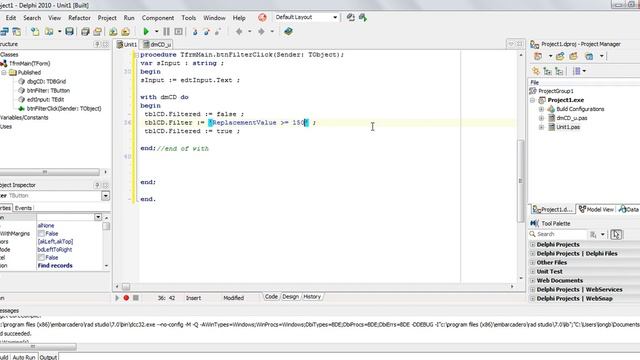This screenshot has height=360, width=640.
Task: Click the Help Contents book icon
Action: coord(288,31)
